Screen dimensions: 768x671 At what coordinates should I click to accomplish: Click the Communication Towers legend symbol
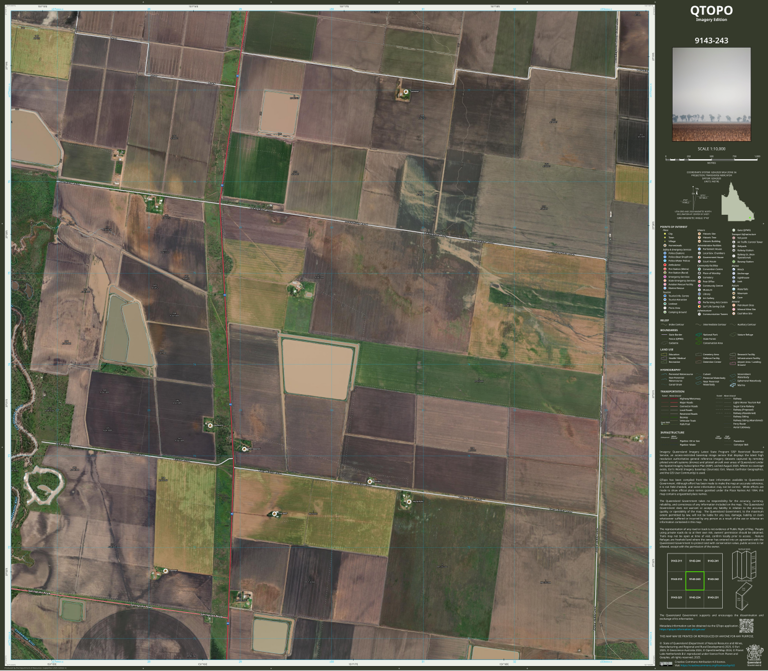[699, 314]
